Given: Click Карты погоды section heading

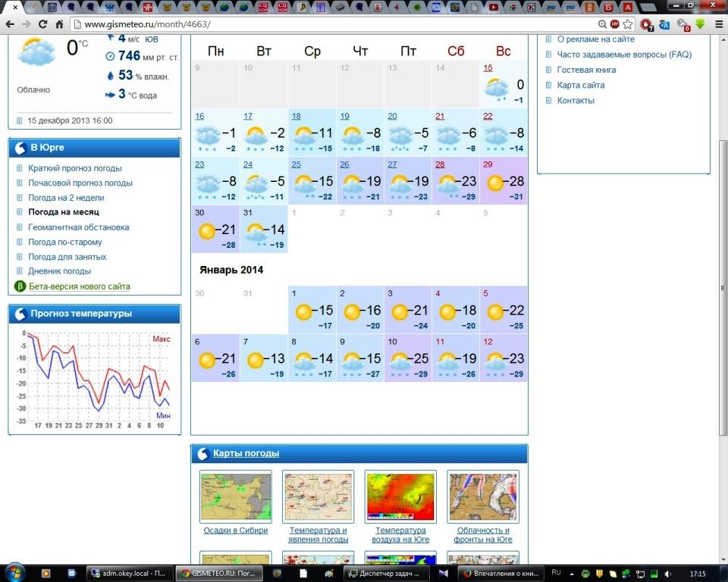Looking at the screenshot, I should [x=246, y=453].
